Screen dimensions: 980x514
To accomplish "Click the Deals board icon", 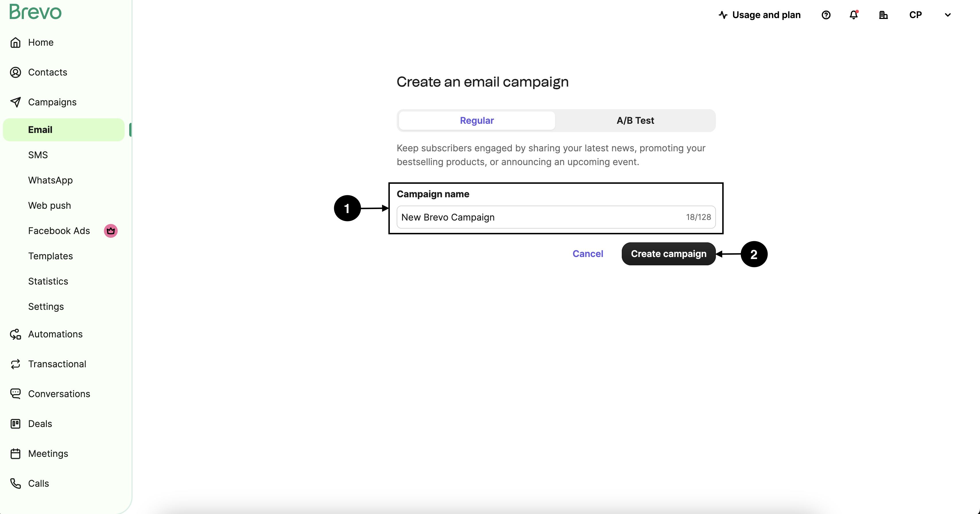I will (x=15, y=424).
